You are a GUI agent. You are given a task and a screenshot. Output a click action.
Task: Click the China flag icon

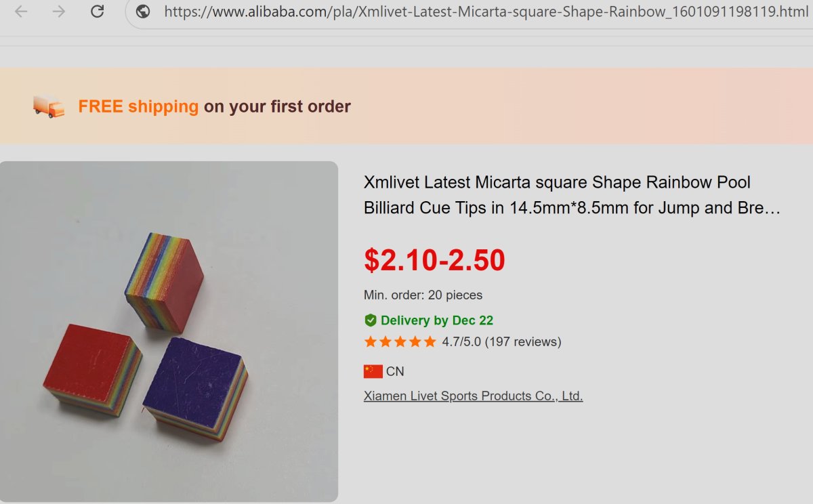click(x=373, y=371)
